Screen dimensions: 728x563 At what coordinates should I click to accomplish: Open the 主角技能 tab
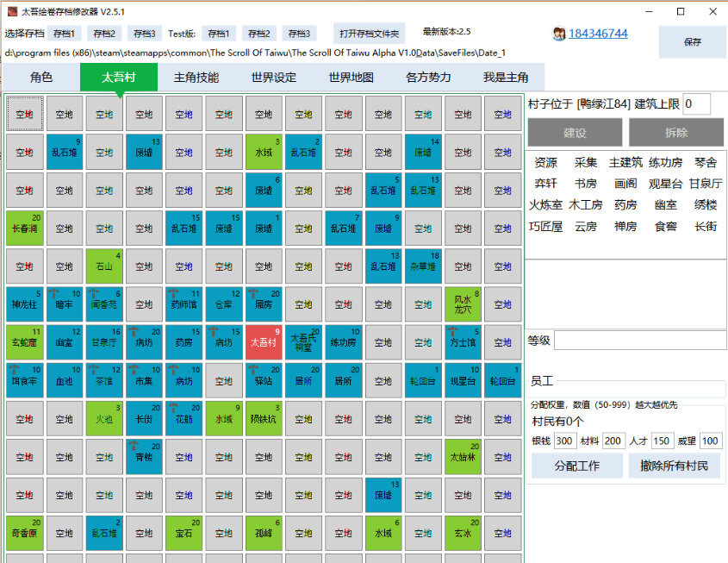click(196, 77)
